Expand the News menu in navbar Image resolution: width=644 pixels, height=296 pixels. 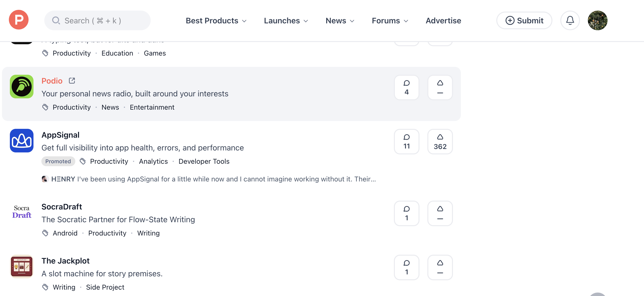(x=340, y=20)
